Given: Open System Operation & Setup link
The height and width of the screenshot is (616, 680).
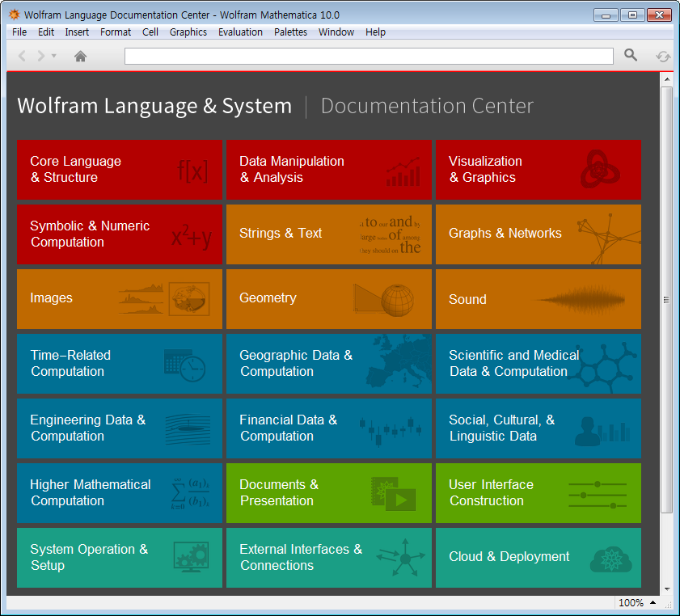Looking at the screenshot, I should 89,557.
